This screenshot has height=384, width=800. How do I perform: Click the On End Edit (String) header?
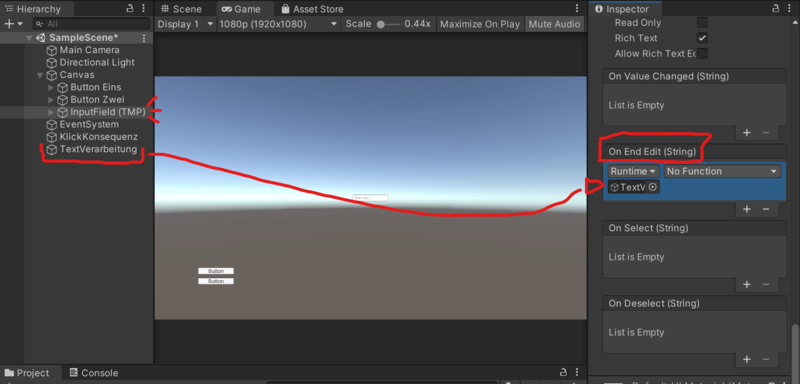(x=652, y=151)
